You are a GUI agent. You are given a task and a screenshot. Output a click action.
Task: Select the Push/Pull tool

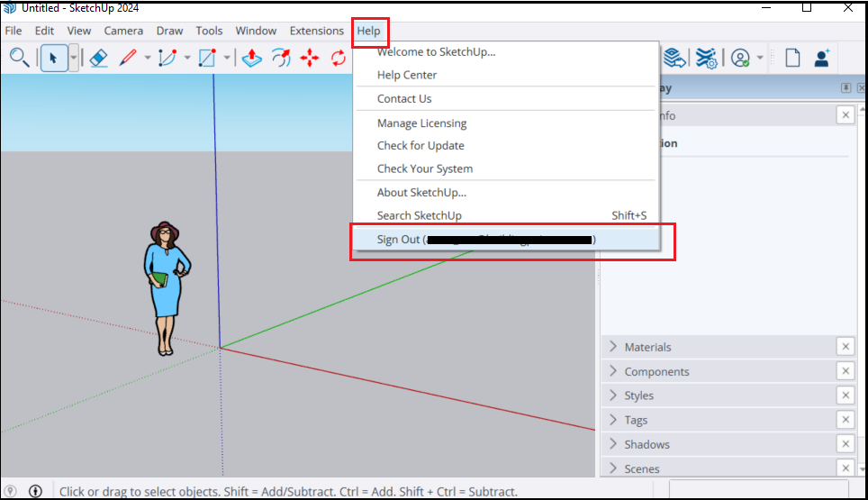click(251, 58)
